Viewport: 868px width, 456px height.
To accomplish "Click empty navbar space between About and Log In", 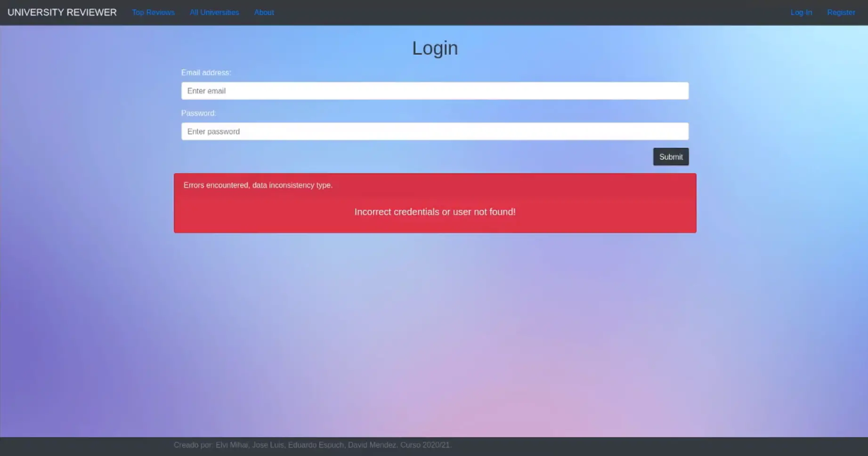I will (x=518, y=13).
